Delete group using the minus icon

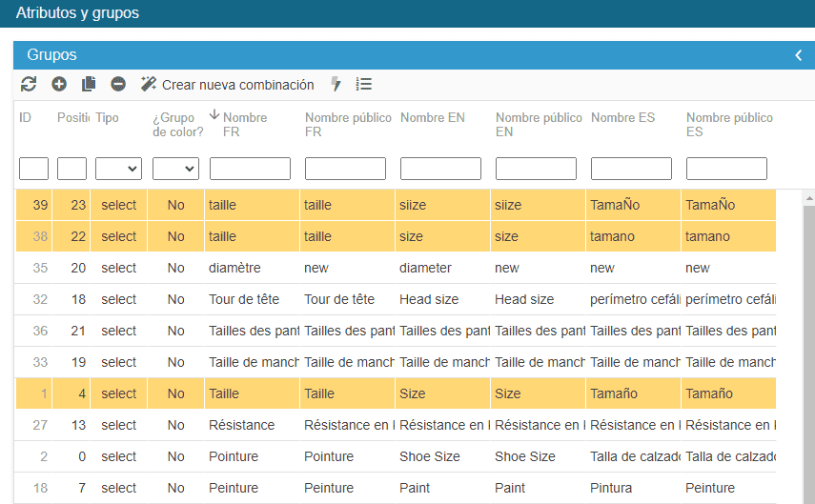pyautogui.click(x=118, y=85)
